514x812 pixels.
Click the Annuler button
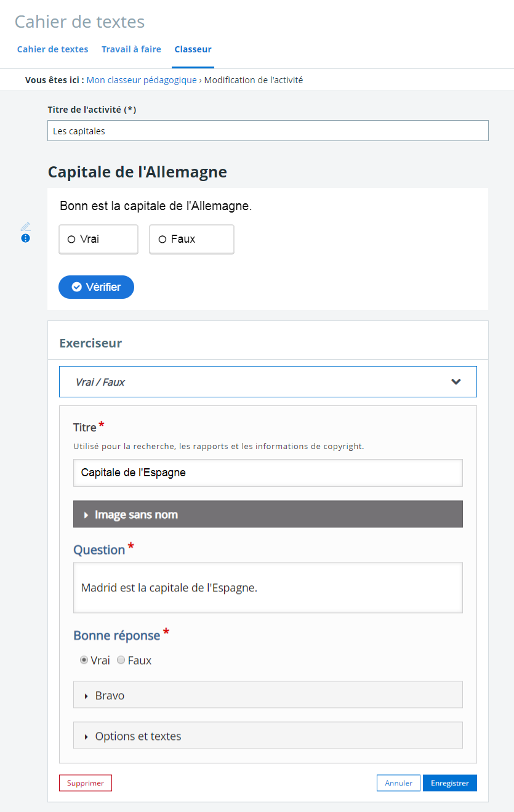398,783
